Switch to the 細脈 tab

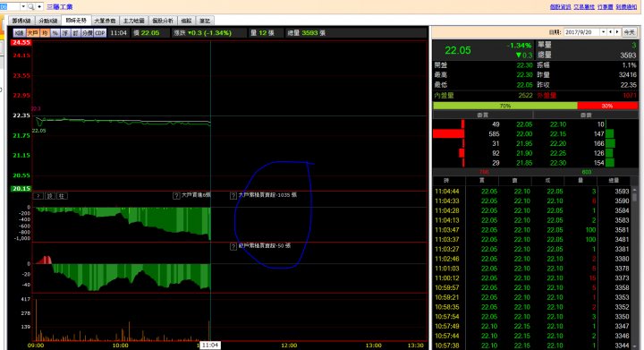click(x=186, y=21)
